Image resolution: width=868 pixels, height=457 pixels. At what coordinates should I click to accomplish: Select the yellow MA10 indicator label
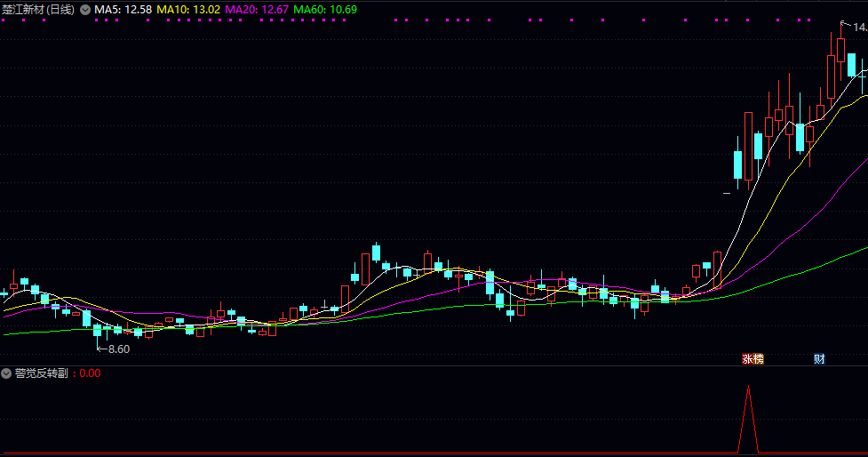coord(188,10)
